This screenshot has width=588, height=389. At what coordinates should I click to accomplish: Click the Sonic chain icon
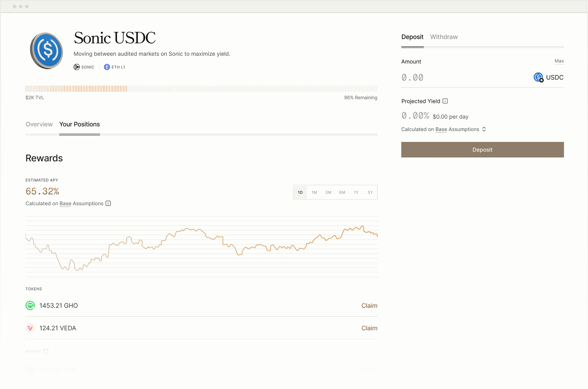pos(77,67)
